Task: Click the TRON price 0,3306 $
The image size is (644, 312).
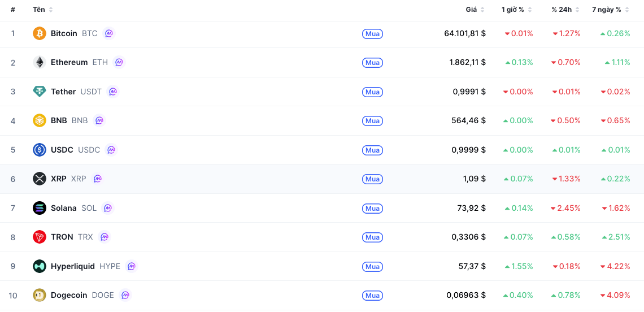Action: [469, 237]
